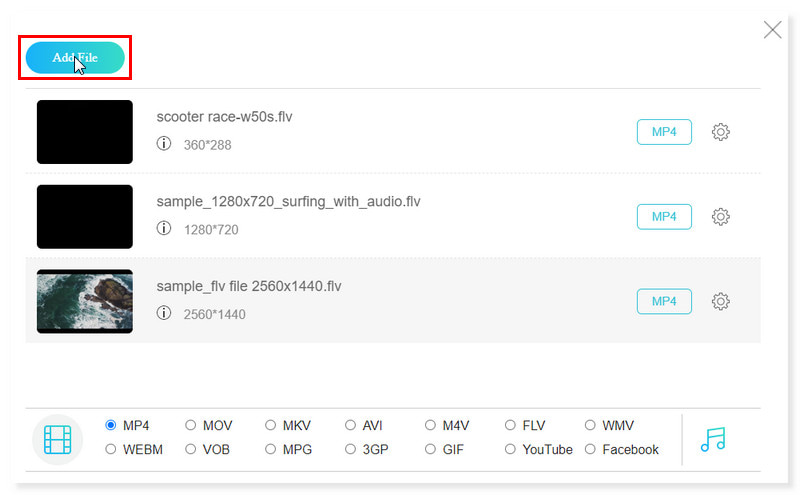The width and height of the screenshot is (800, 495).
Task: Select the video formats film icon
Action: (x=58, y=439)
